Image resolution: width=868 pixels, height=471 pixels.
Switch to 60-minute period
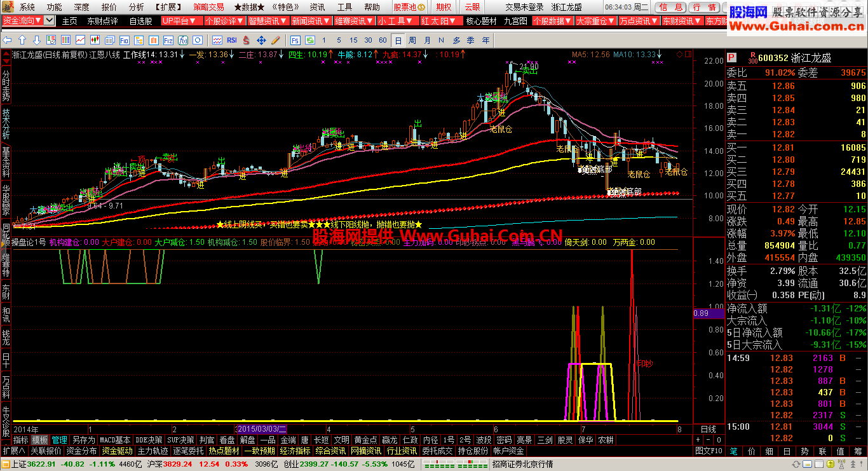coord(383,40)
